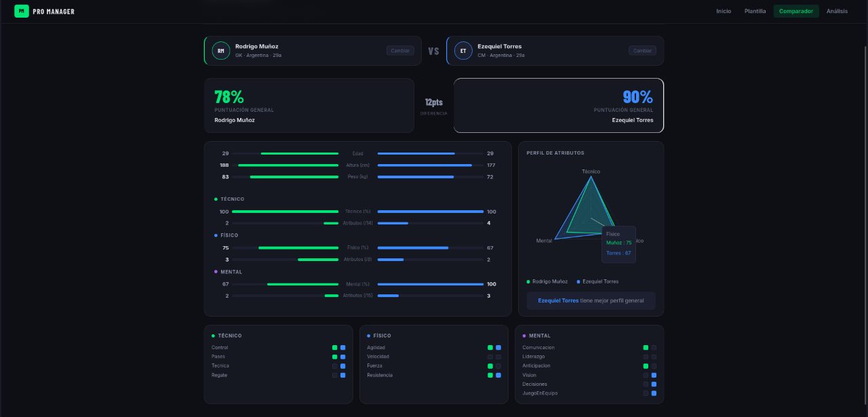Go to the Plantilla section
The width and height of the screenshot is (868, 417).
click(755, 11)
